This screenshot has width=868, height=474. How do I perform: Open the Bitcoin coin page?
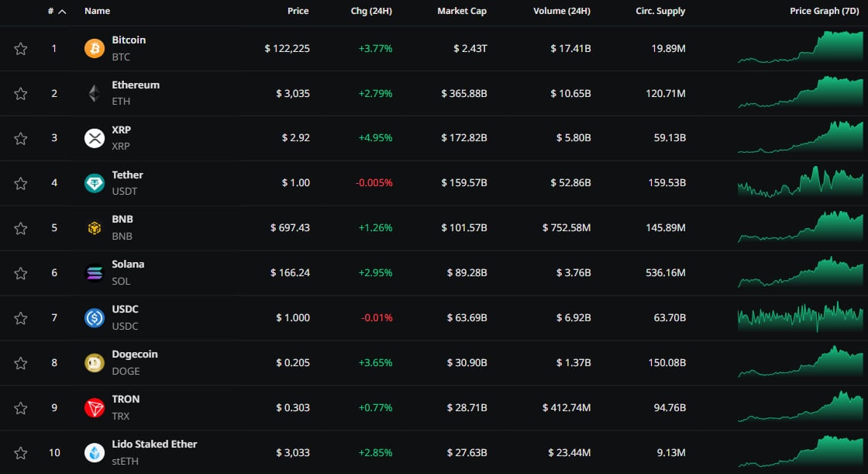coord(129,40)
